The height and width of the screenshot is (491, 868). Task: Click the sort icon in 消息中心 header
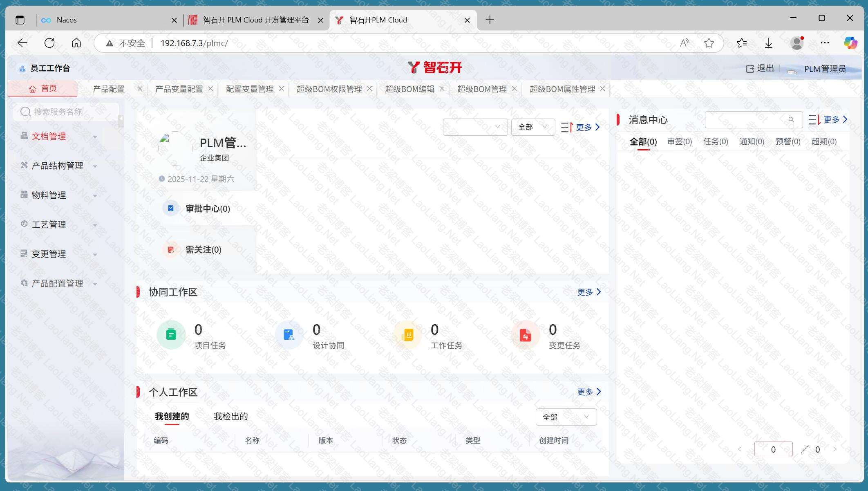(x=814, y=120)
